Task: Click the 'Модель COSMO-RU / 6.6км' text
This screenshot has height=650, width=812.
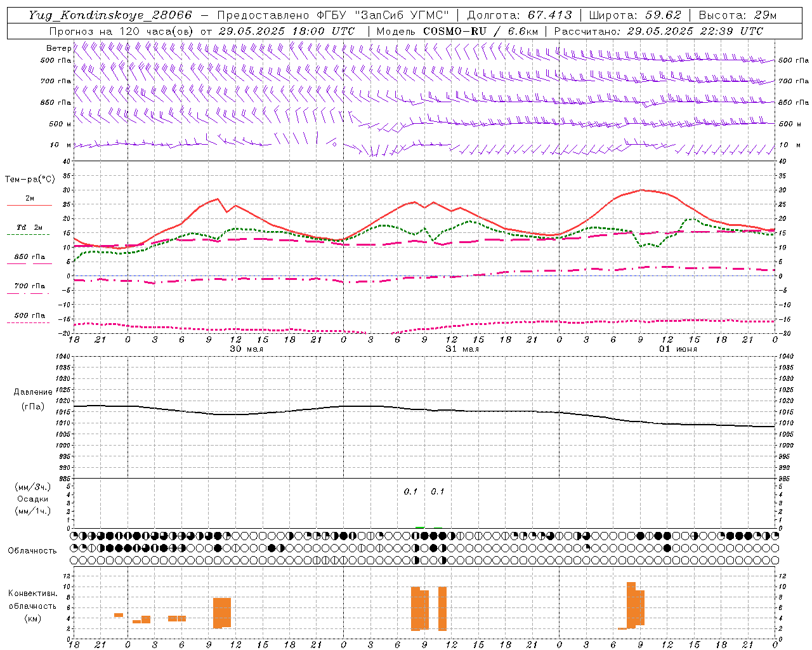Action: [457, 31]
